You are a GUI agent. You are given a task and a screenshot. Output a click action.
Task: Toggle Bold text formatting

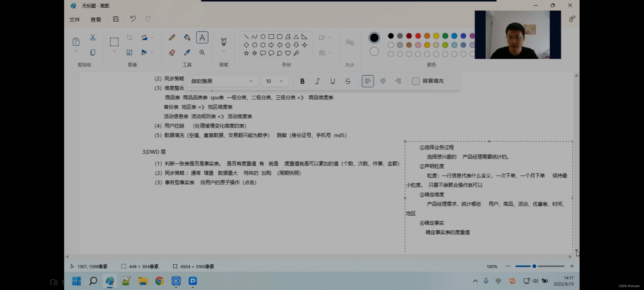click(302, 81)
